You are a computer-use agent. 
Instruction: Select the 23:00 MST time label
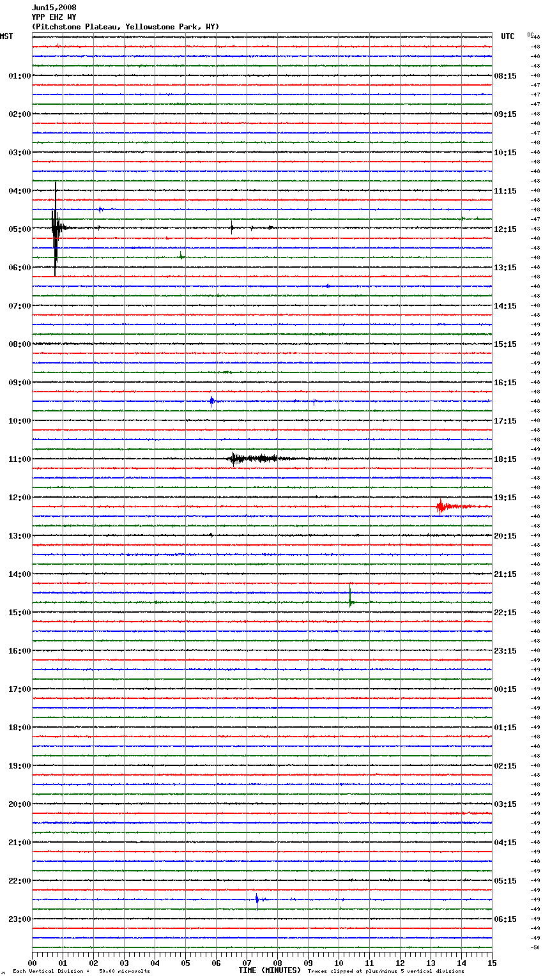click(20, 919)
